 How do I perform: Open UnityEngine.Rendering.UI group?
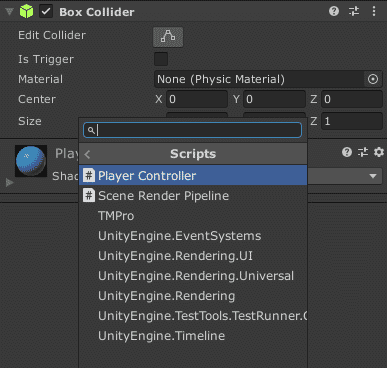[193, 256]
